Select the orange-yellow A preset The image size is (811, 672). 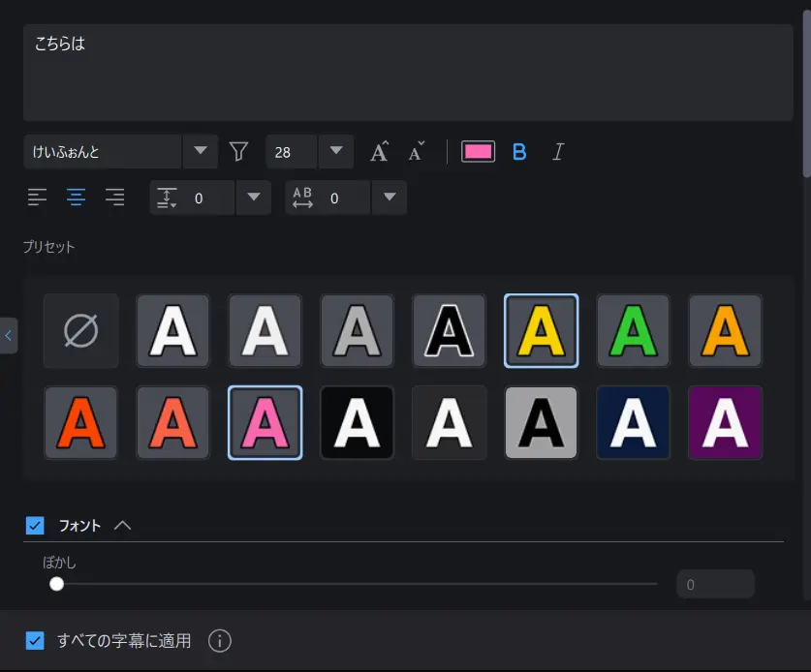click(x=725, y=331)
